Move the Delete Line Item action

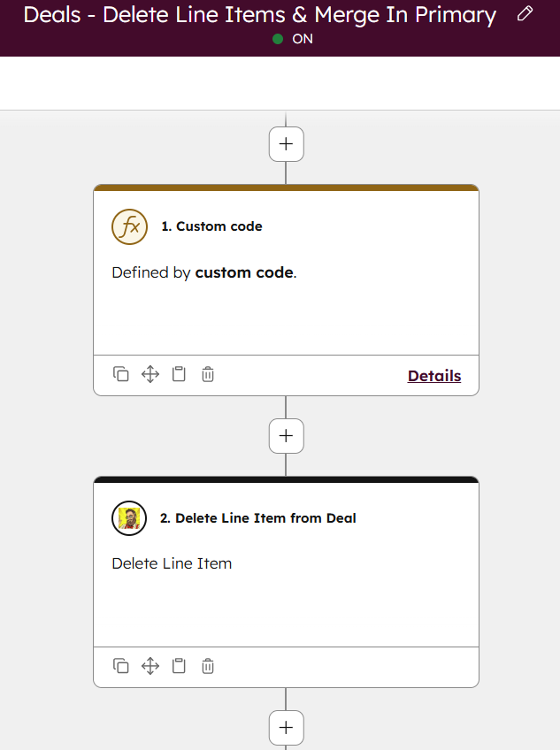(150, 665)
